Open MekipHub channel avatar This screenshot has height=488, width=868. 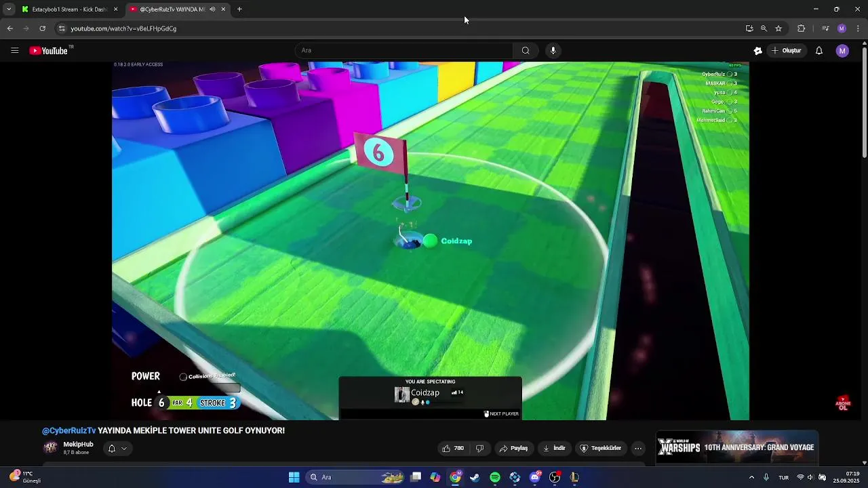click(50, 447)
